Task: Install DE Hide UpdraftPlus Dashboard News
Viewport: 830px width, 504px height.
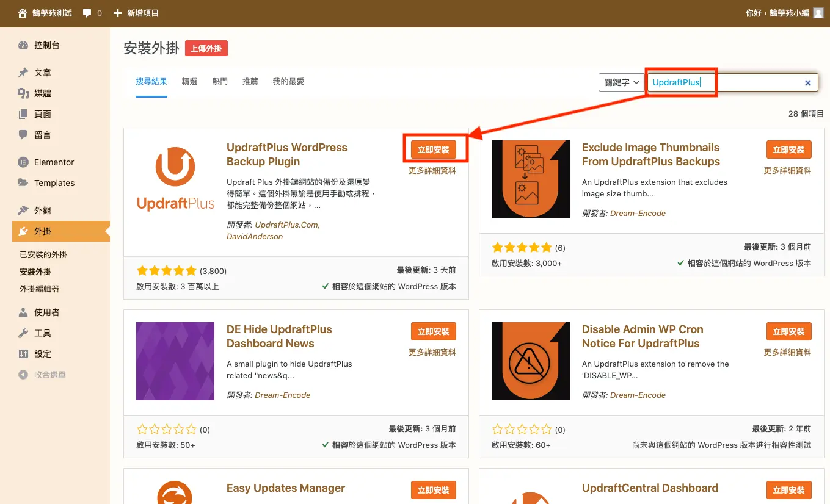Action: pos(434,331)
